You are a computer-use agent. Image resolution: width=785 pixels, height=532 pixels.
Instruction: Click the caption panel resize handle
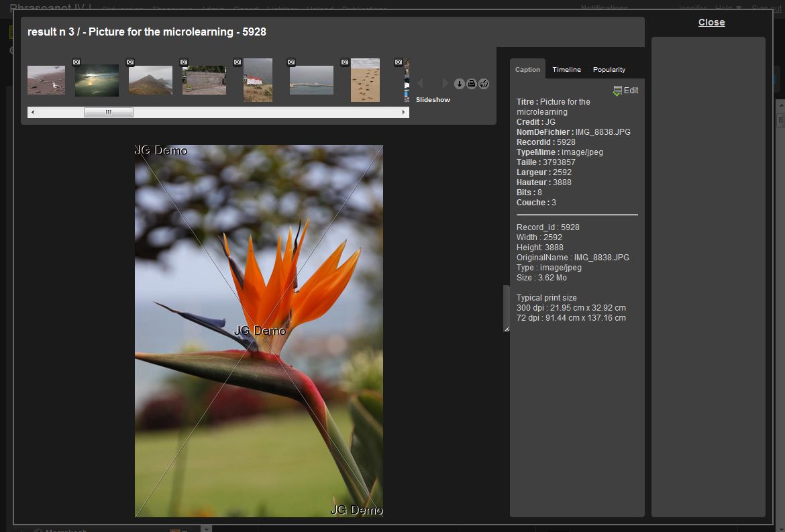pos(507,309)
